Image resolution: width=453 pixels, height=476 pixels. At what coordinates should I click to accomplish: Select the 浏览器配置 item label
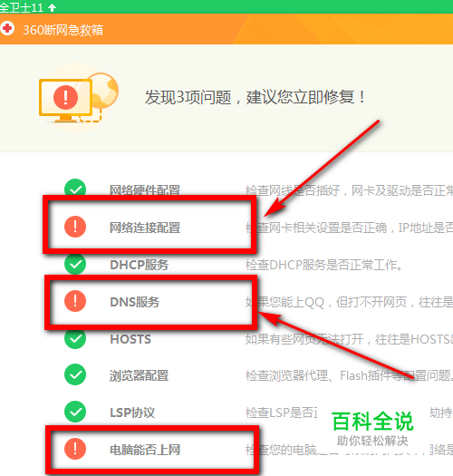(139, 376)
